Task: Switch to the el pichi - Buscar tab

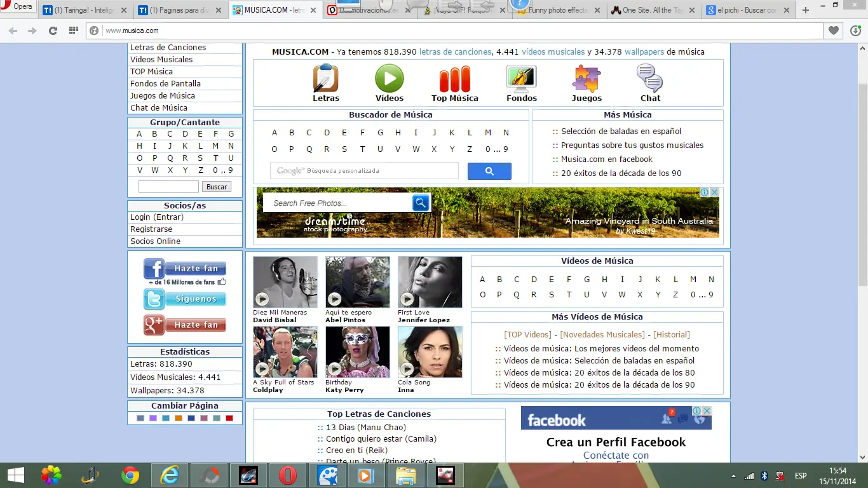Action: (749, 10)
